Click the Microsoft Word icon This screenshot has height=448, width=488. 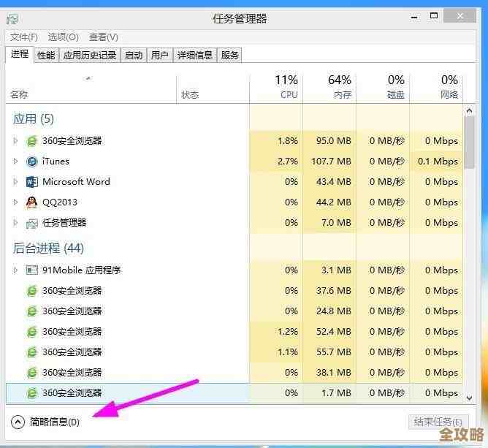tap(31, 182)
